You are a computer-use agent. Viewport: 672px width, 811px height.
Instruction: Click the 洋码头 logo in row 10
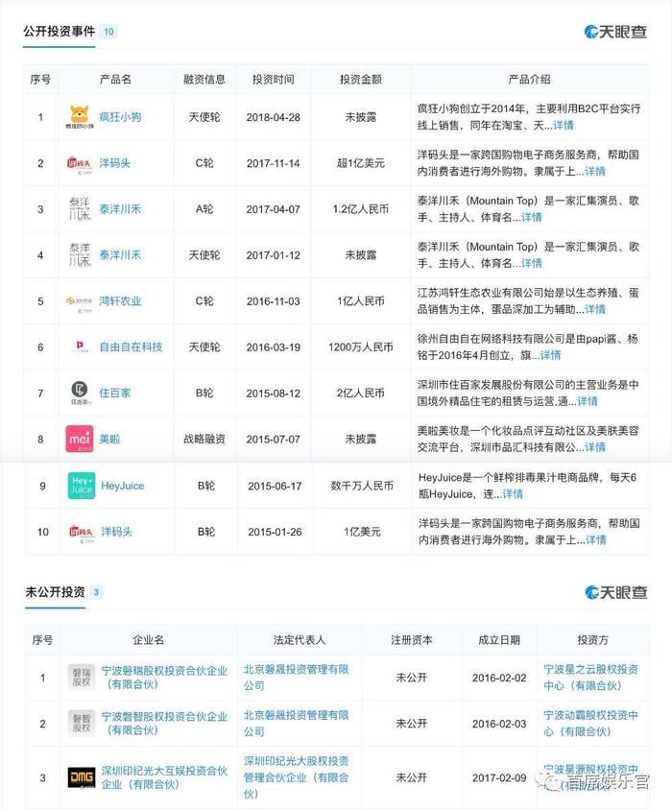[82, 533]
